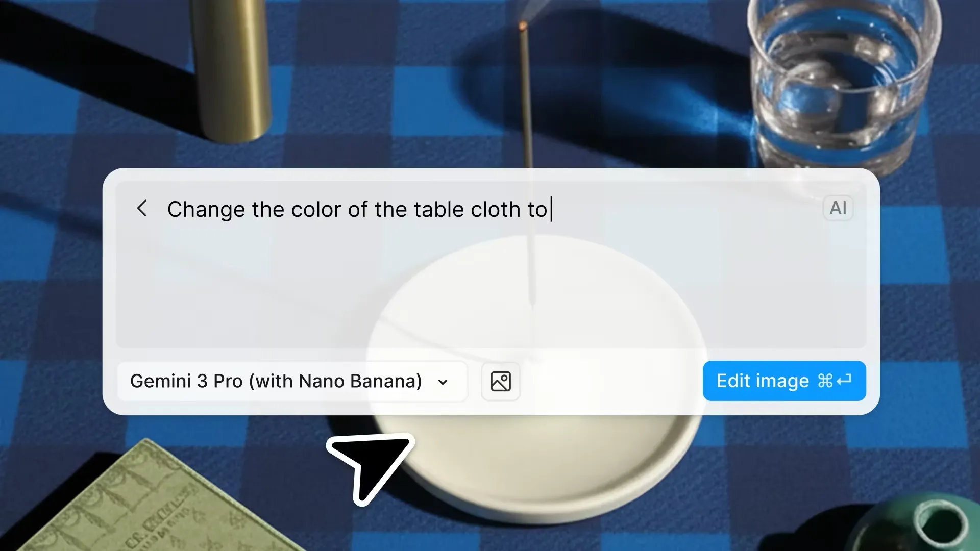Open the Gemini 3 Pro model selector
Image resolution: width=980 pixels, height=551 pixels.
pyautogui.click(x=292, y=381)
